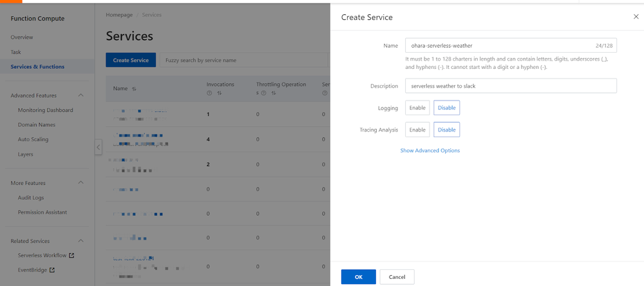This screenshot has width=644, height=286.
Task: Click the Throttling Operations help icon
Action: tap(264, 93)
